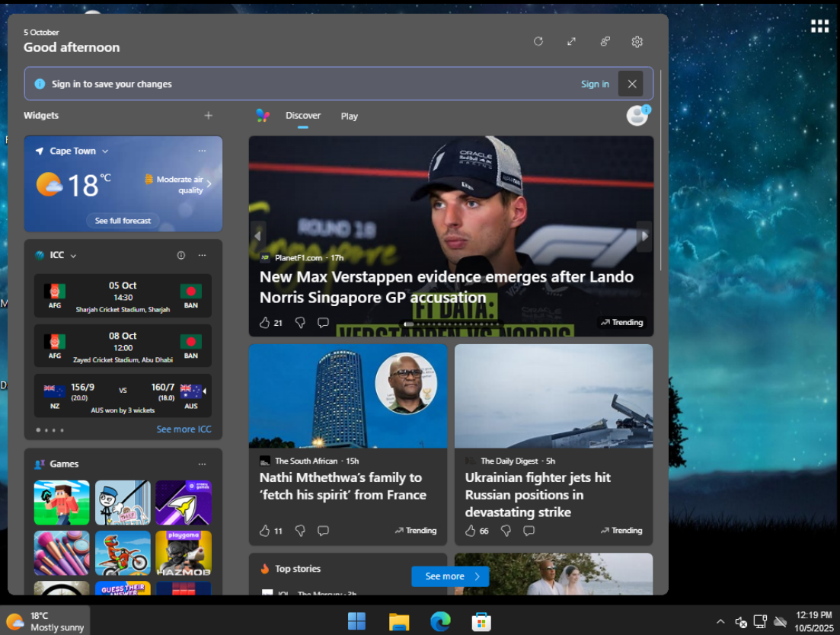The width and height of the screenshot is (840, 635).
Task: Dismiss the sign-in banner
Action: coord(631,84)
